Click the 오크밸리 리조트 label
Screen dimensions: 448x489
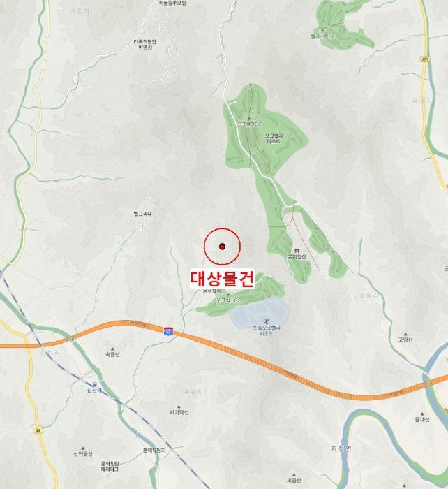tap(274, 139)
